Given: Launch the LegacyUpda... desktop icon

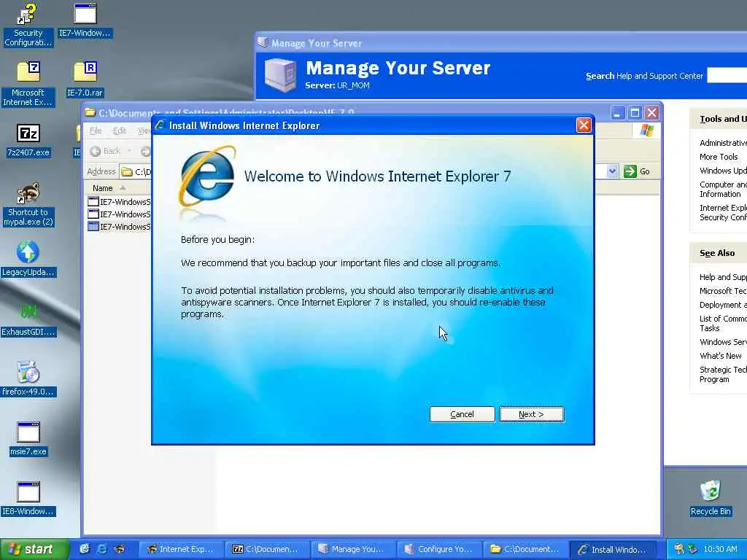Looking at the screenshot, I should pos(28,259).
